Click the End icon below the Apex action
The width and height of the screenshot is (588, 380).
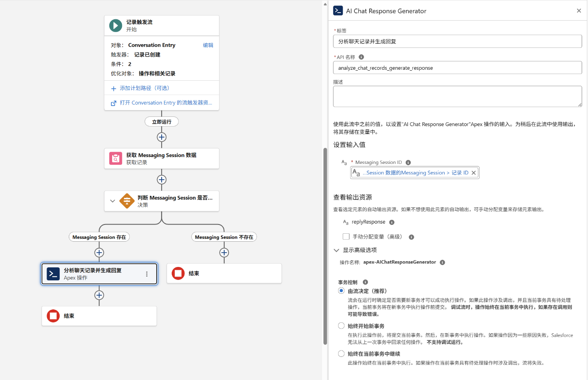coord(53,316)
